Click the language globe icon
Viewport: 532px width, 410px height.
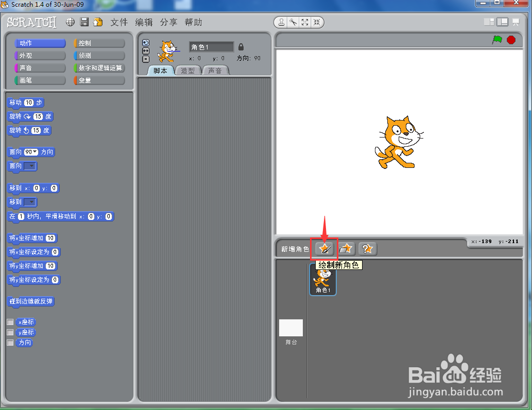[x=70, y=22]
